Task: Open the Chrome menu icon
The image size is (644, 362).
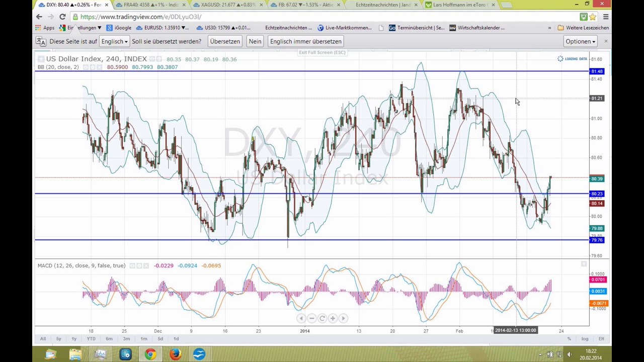Action: coord(605,17)
